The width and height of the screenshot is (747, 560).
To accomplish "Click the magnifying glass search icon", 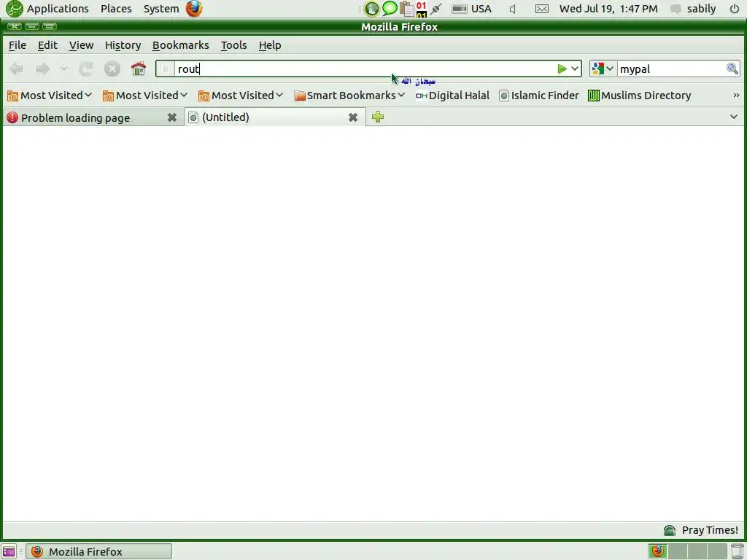I will point(732,69).
